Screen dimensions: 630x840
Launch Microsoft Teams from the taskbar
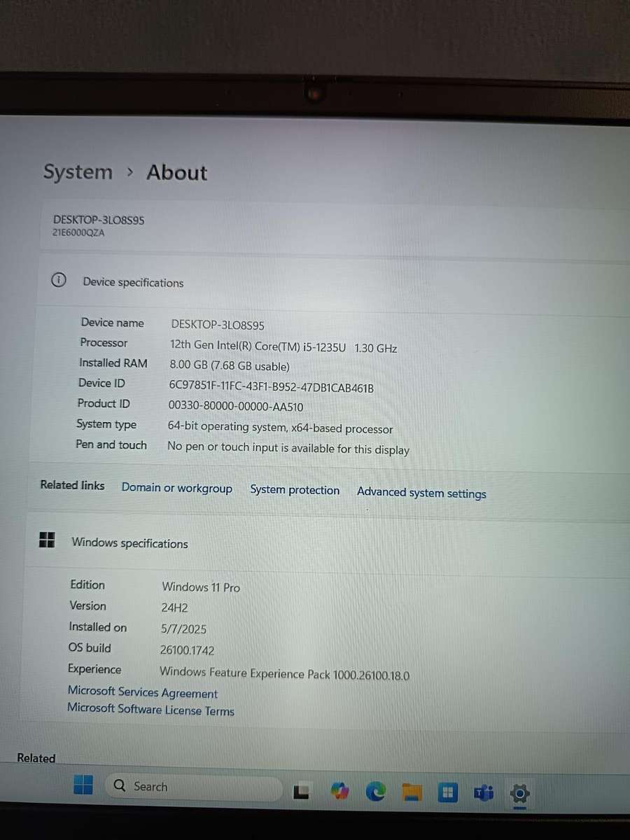tap(483, 793)
